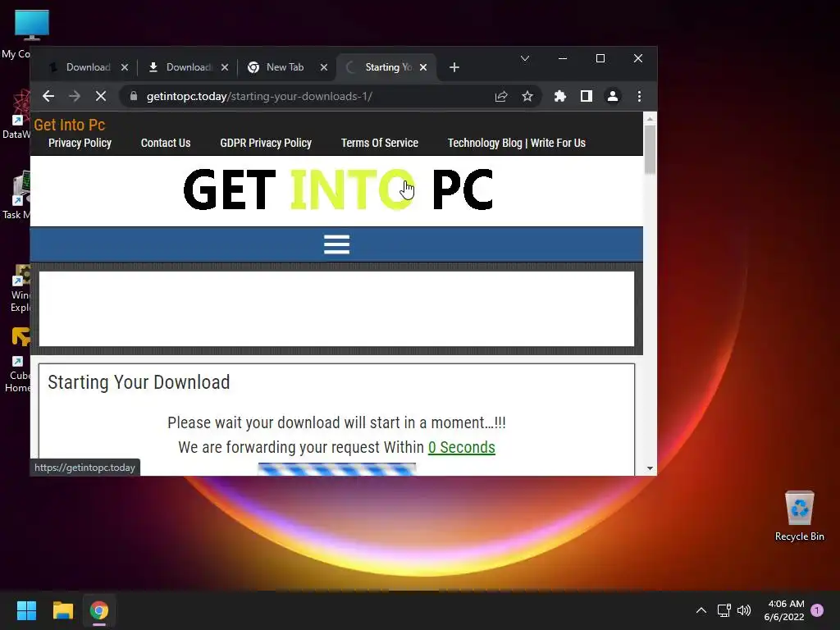Open GDPR Privacy Policy link
The image size is (840, 630).
coord(266,143)
